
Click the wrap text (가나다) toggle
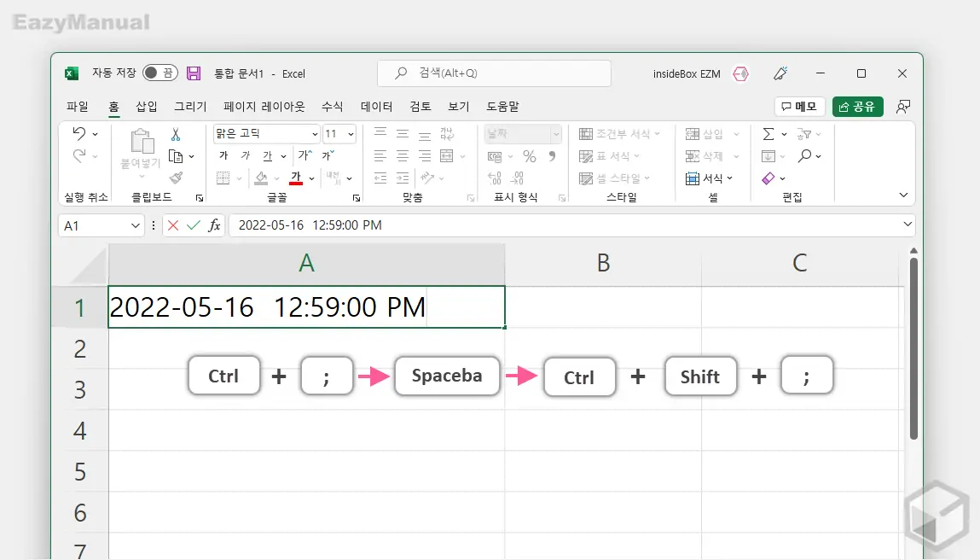tap(449, 134)
